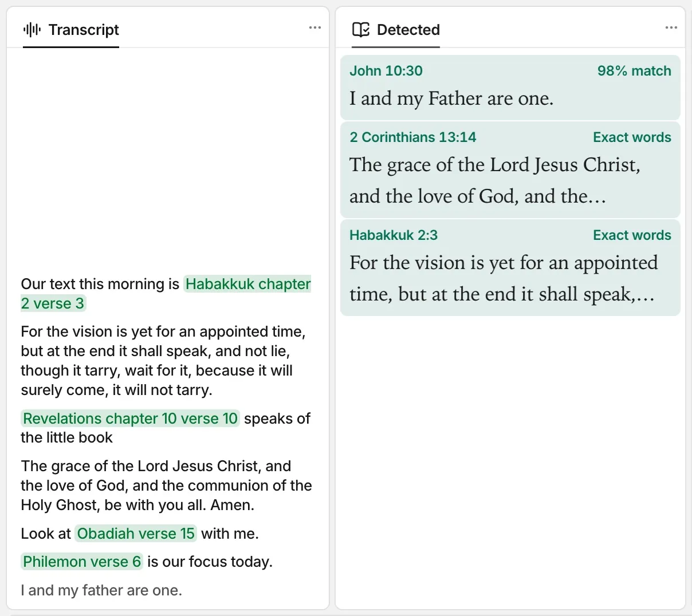Viewport: 692px width, 616px height.
Task: Open the John 10:30 detected verse card
Action: point(510,88)
